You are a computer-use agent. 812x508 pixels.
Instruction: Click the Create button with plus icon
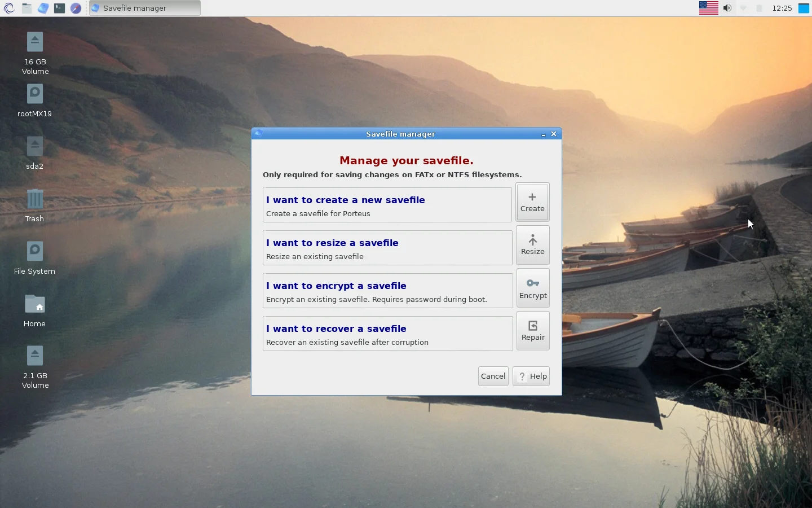(532, 202)
